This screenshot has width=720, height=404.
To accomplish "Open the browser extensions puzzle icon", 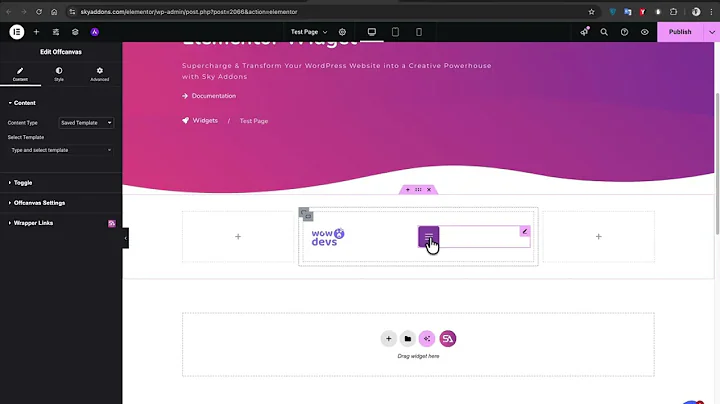I will point(673,11).
